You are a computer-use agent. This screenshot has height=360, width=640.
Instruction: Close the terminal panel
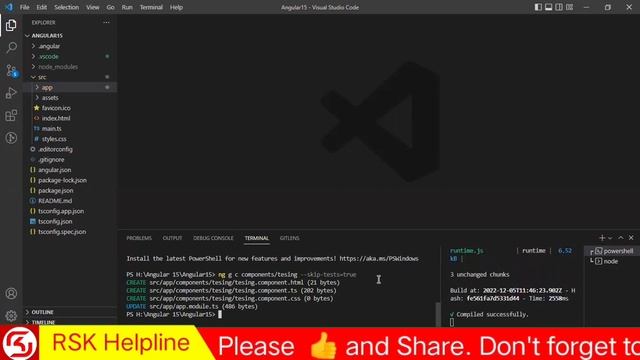coord(631,238)
